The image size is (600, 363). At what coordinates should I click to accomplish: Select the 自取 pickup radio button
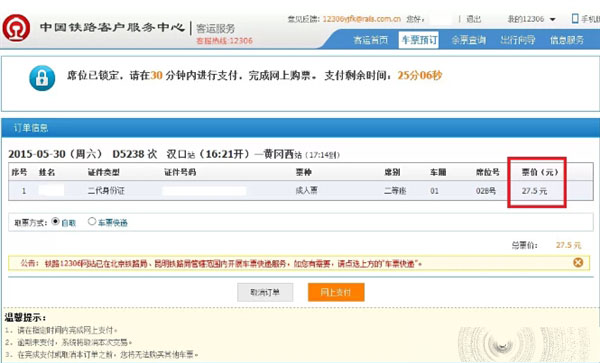coord(55,221)
